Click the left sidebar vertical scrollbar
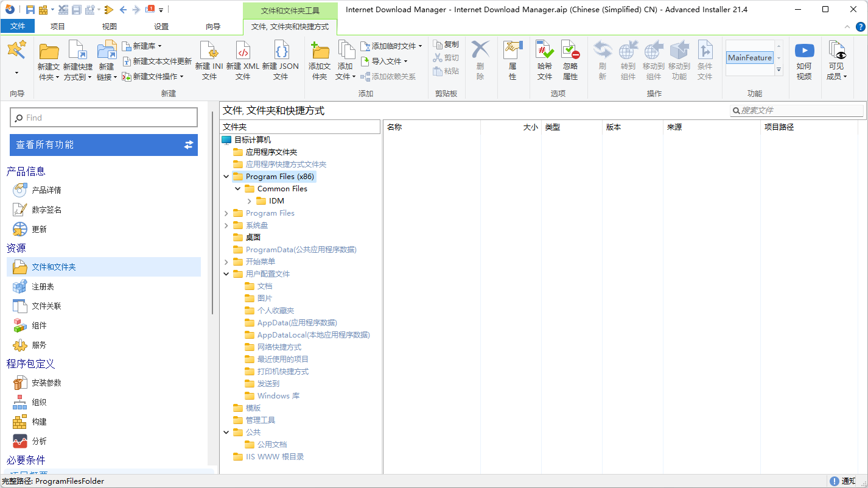The width and height of the screenshot is (868, 488). (x=212, y=213)
